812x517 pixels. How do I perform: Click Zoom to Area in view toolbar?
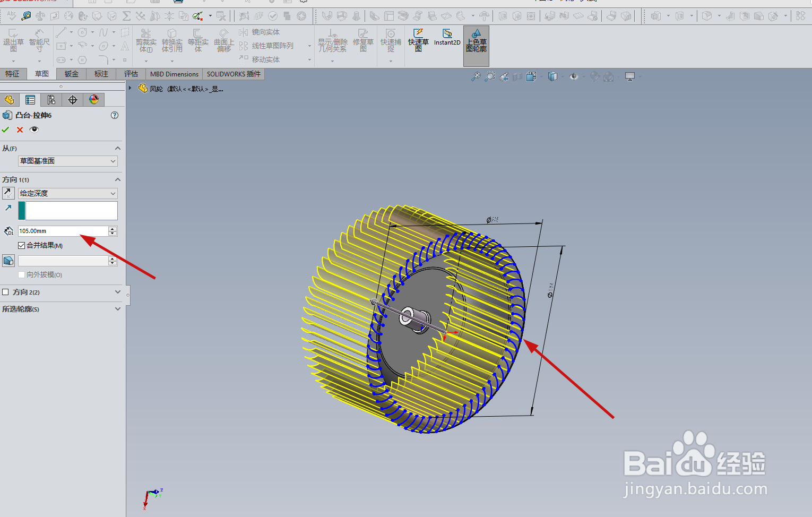[x=490, y=77]
